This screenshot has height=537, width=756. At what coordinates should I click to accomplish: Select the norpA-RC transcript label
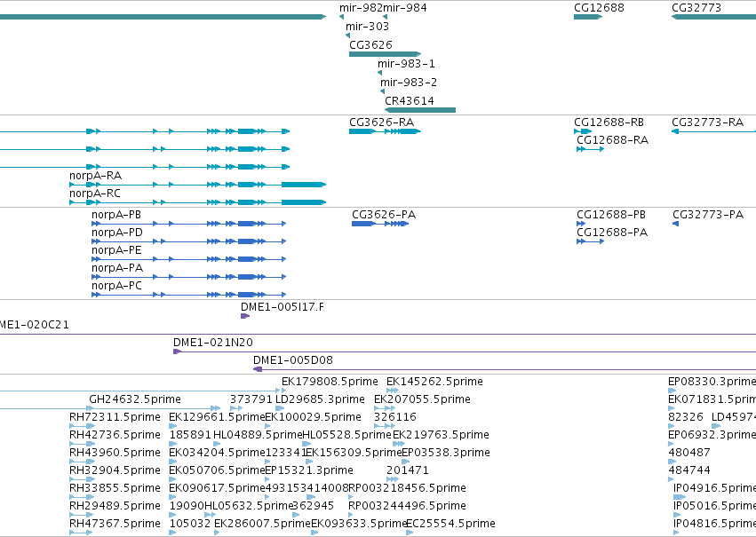click(x=95, y=193)
